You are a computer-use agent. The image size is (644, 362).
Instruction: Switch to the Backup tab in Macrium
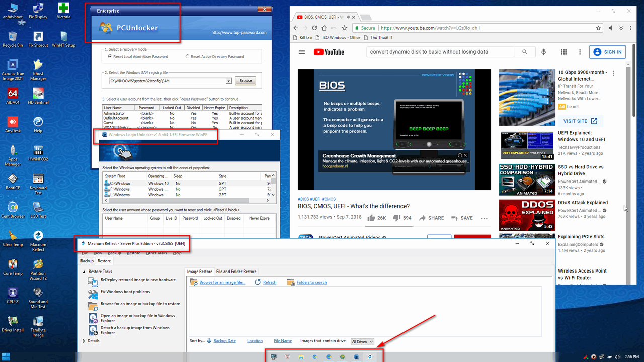pyautogui.click(x=87, y=261)
